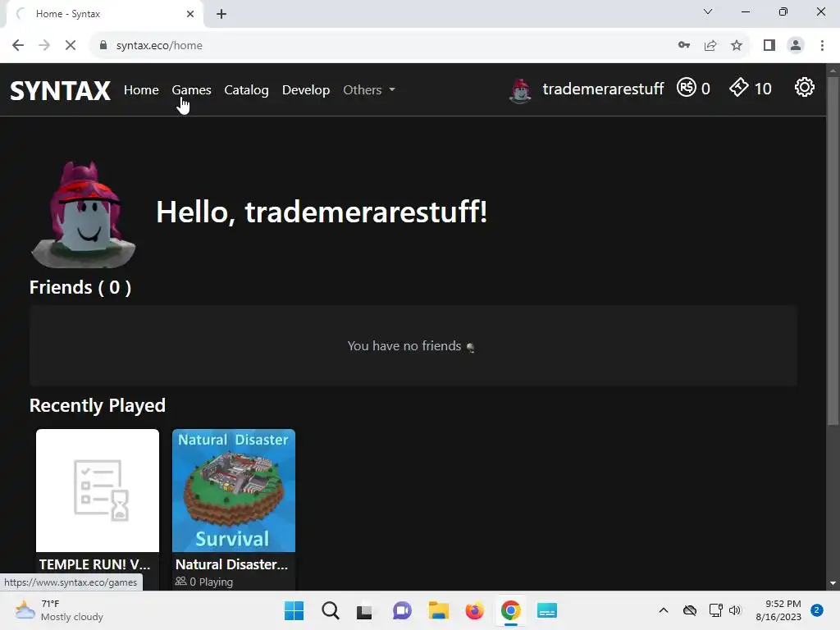Click the tickets currency icon
840x630 pixels.
tap(739, 87)
